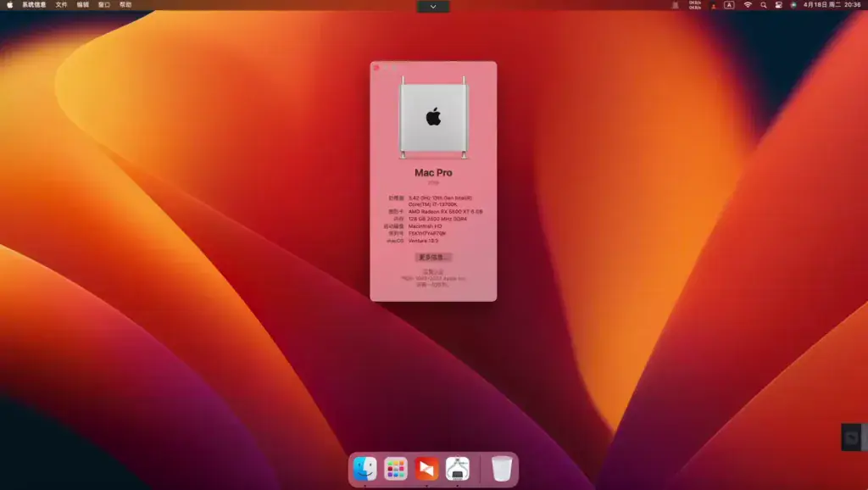Close the About This Mac window
Viewport: 868px width, 490px height.
(x=376, y=68)
